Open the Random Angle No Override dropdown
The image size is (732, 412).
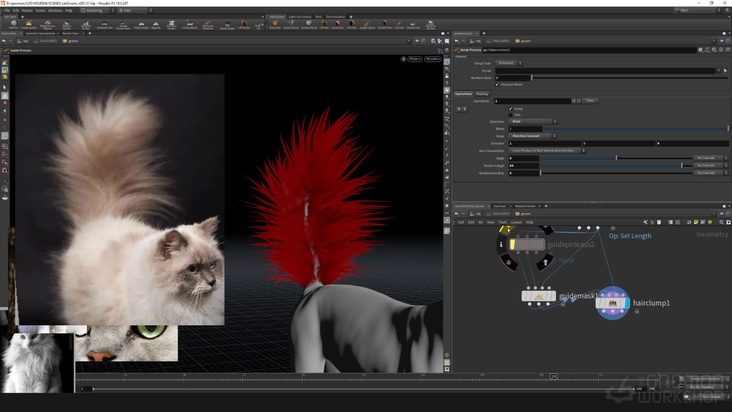click(x=710, y=165)
